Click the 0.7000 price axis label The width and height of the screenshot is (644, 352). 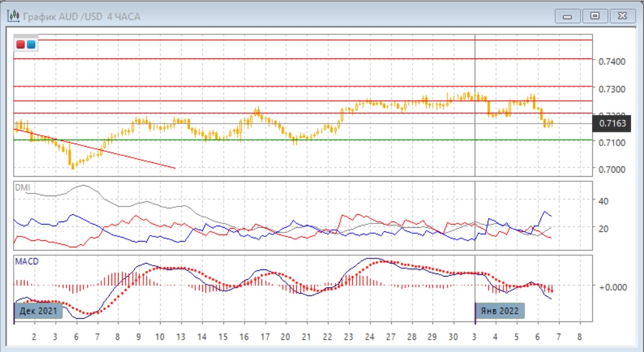612,170
